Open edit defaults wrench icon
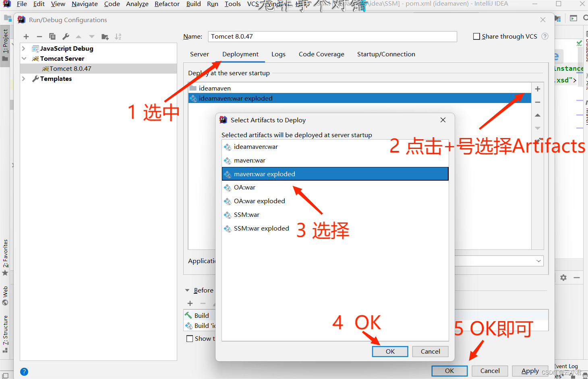Viewport: 588px width, 379px height. click(x=66, y=37)
